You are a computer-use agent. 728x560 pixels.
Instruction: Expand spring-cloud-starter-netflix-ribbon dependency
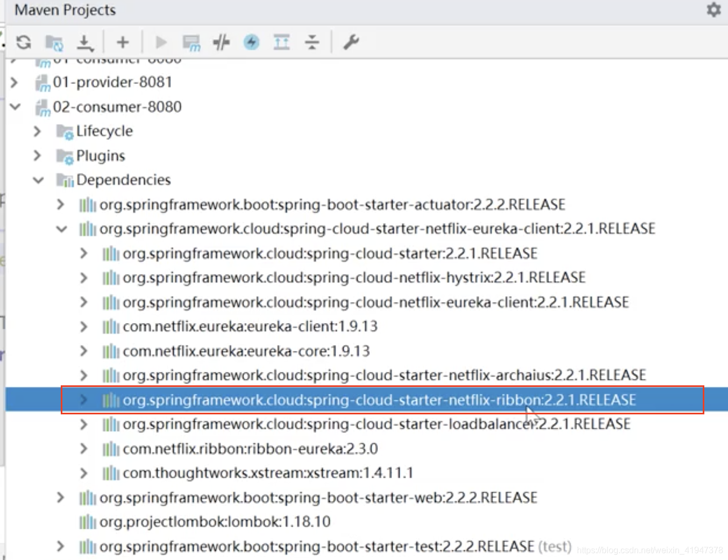pos(83,400)
